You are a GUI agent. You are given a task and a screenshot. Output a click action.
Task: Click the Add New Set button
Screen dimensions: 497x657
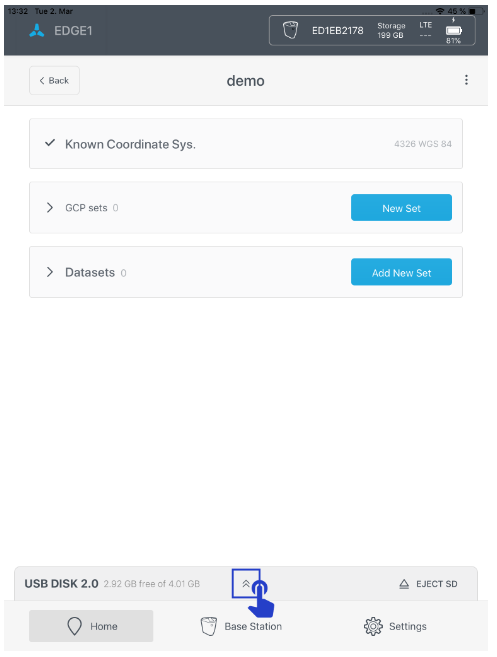(x=401, y=272)
